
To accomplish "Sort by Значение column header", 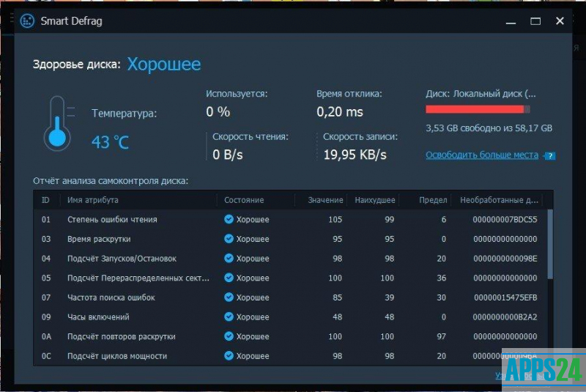I will tap(325, 200).
